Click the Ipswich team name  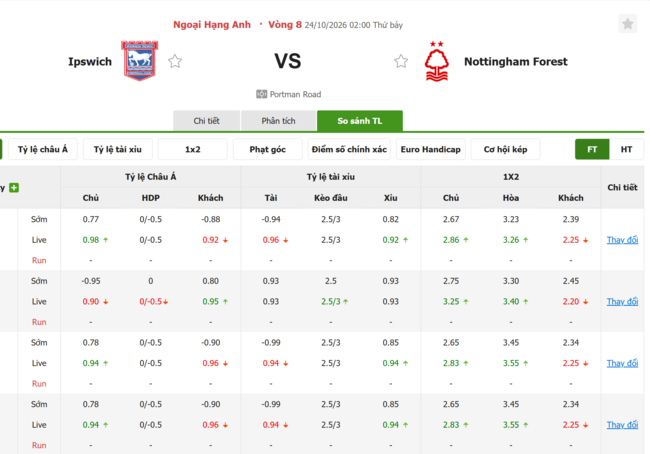(90, 62)
